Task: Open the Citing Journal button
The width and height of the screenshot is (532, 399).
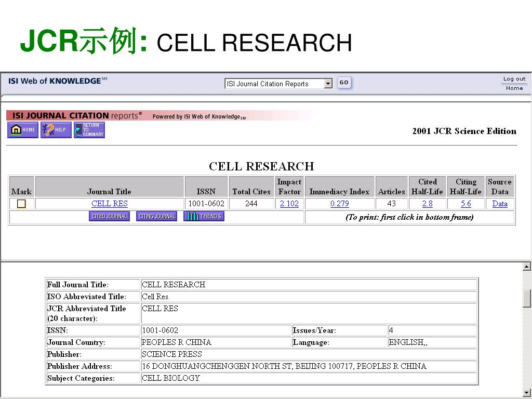Action: pyautogui.click(x=157, y=216)
